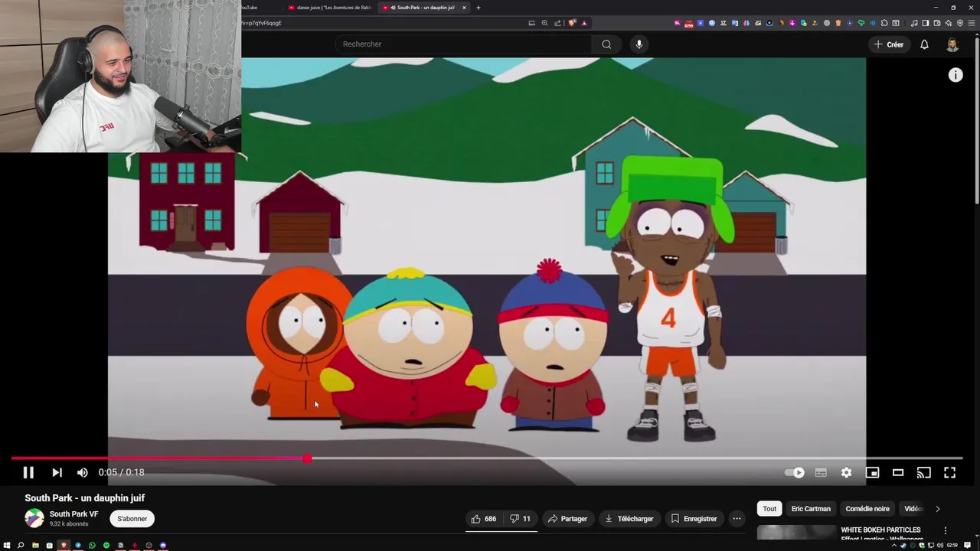Open Spotify from the taskbar
Screen dimensions: 980x551
point(106,546)
